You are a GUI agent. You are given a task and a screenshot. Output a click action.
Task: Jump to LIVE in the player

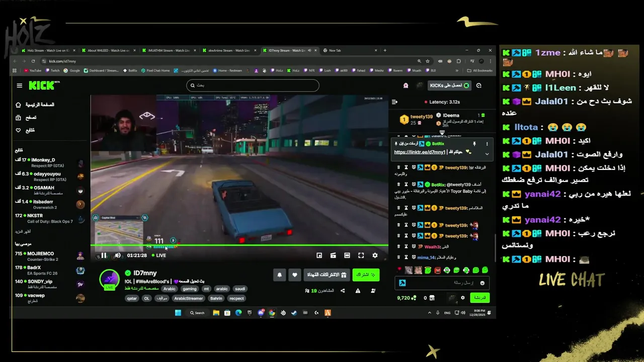[x=159, y=255]
